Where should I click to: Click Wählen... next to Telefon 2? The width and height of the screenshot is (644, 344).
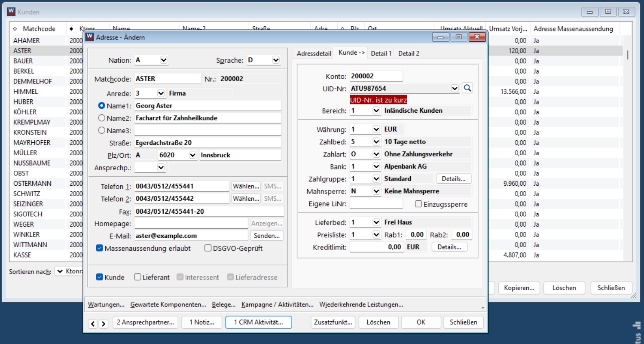246,199
